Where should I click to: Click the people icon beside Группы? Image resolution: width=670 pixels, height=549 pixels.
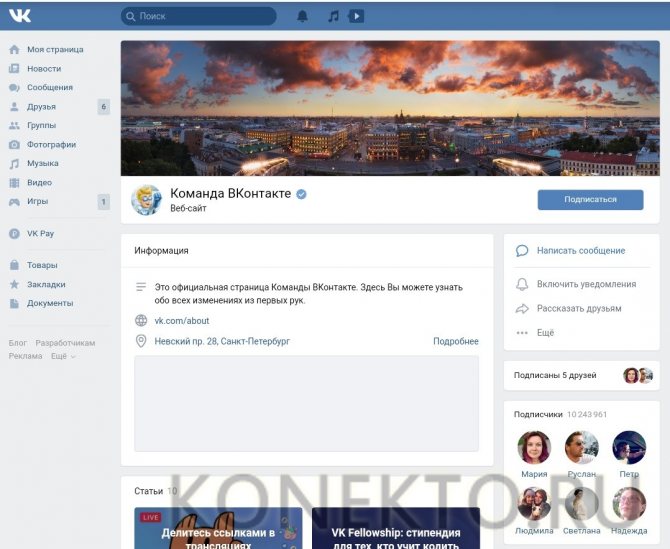[14, 126]
